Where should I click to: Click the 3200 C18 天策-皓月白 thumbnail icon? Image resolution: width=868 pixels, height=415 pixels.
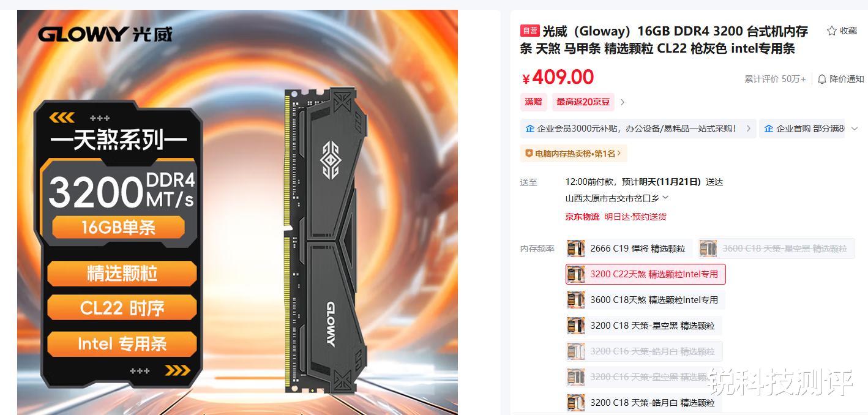coord(575,403)
